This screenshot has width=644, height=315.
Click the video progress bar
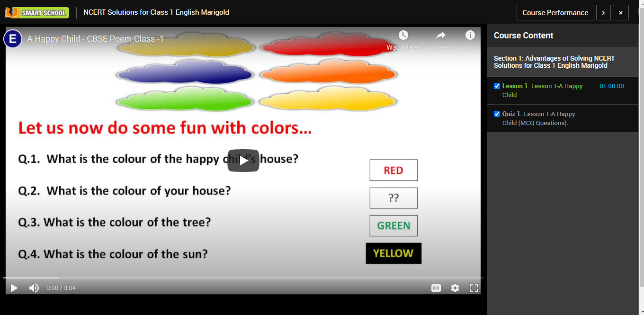[243, 278]
